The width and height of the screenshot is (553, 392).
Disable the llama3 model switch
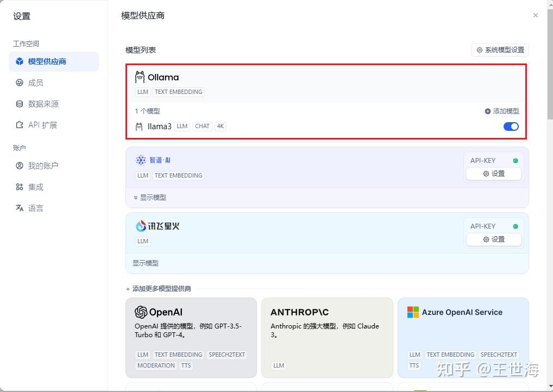(510, 126)
